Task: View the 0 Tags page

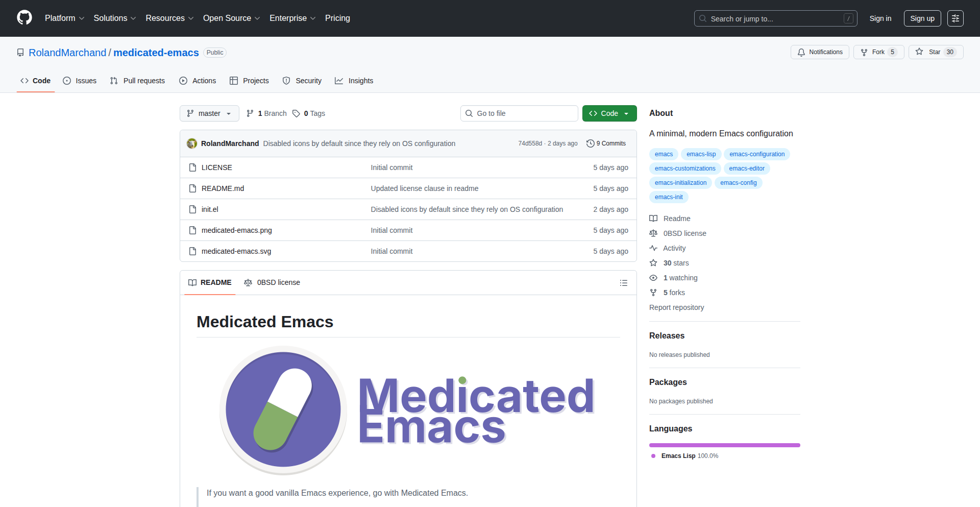Action: (x=309, y=113)
